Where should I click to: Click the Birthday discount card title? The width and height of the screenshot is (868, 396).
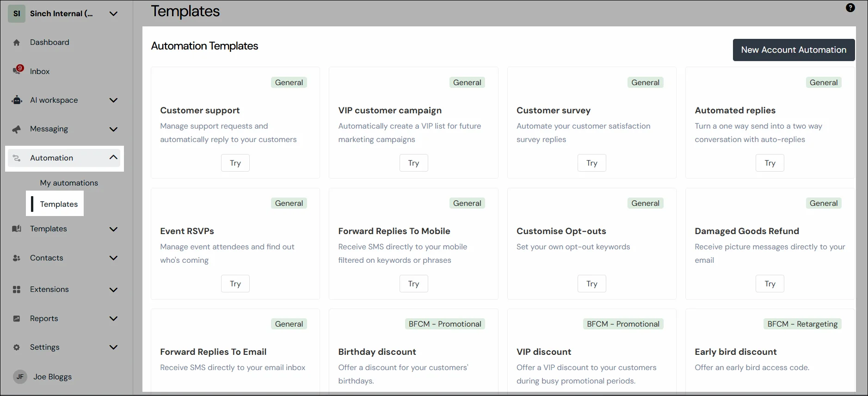377,352
